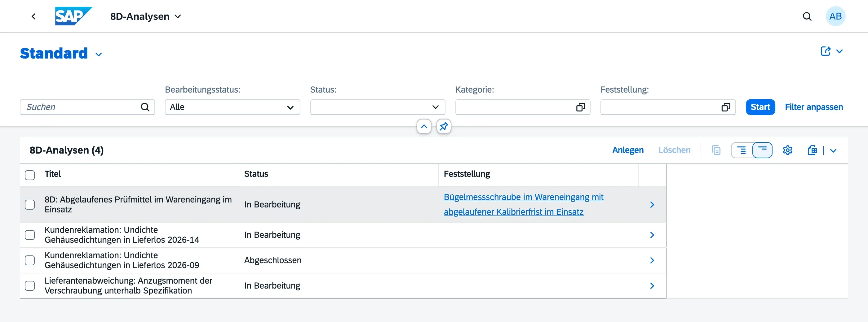Select the Lieferlos 2026-14 row checkbox

click(x=30, y=235)
